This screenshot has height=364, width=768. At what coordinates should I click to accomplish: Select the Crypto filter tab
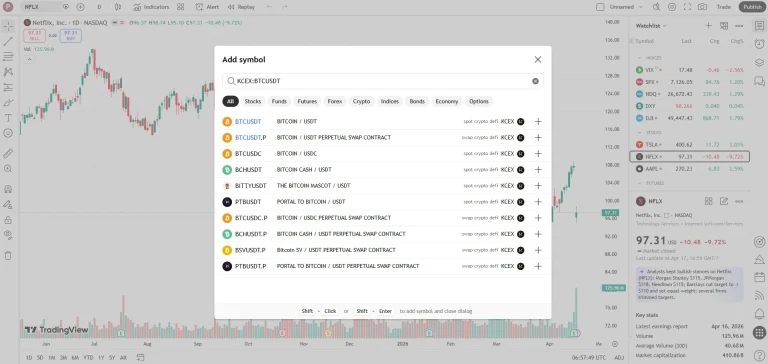[x=361, y=101]
